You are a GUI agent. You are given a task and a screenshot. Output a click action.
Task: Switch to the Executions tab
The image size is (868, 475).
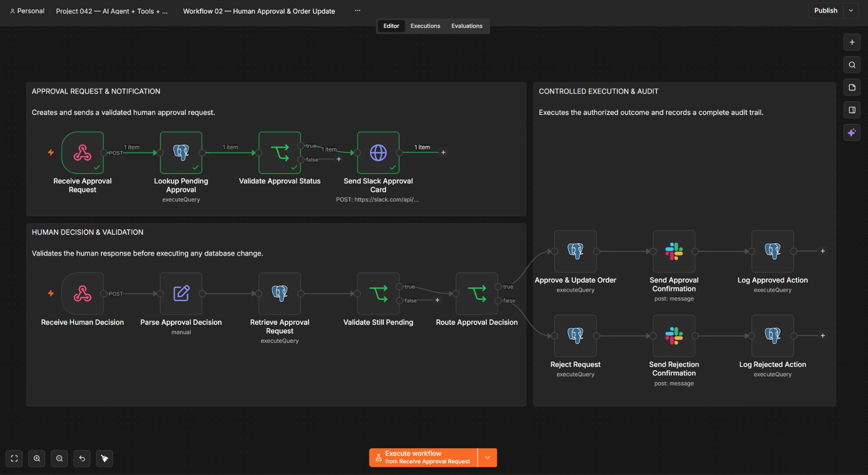click(425, 26)
